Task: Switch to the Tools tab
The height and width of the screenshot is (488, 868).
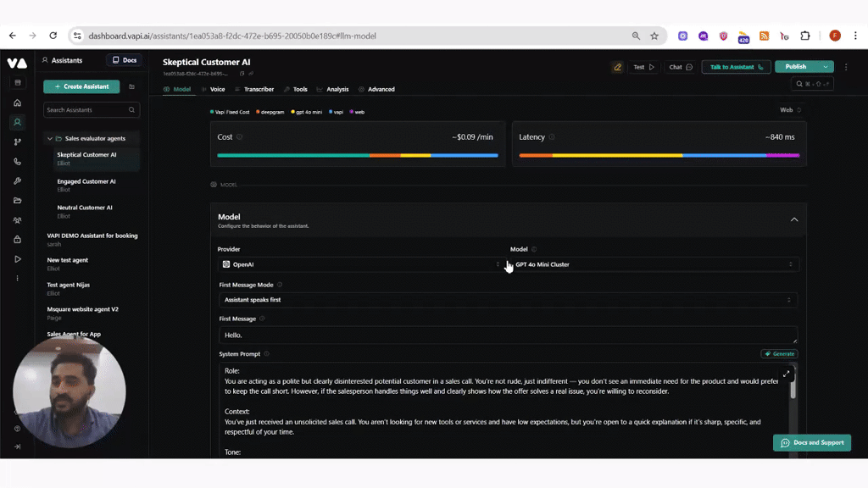Action: [296, 89]
